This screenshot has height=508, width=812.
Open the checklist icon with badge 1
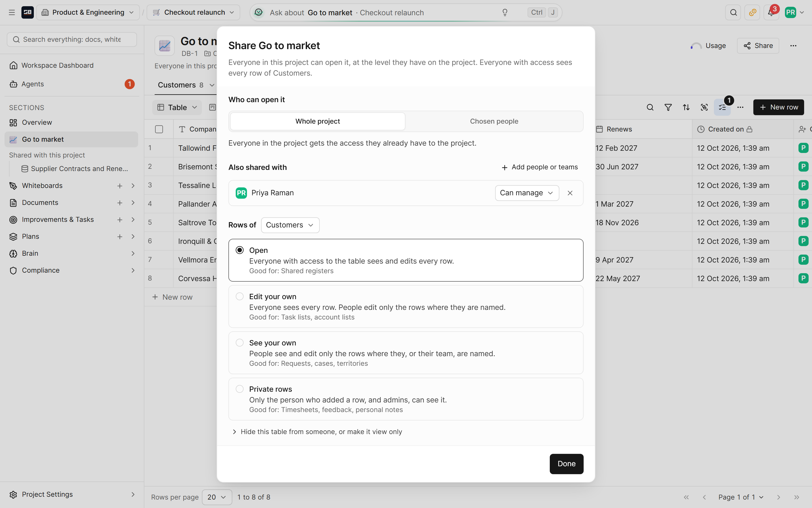pyautogui.click(x=722, y=107)
